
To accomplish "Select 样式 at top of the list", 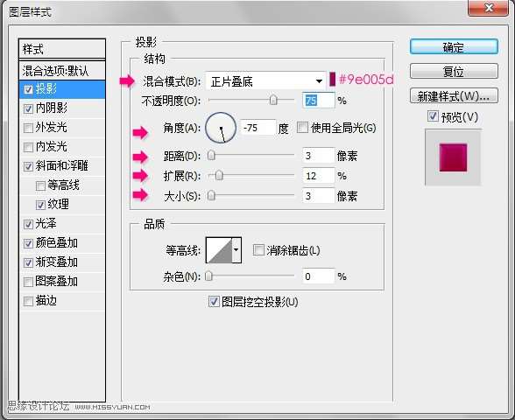I will [62, 50].
